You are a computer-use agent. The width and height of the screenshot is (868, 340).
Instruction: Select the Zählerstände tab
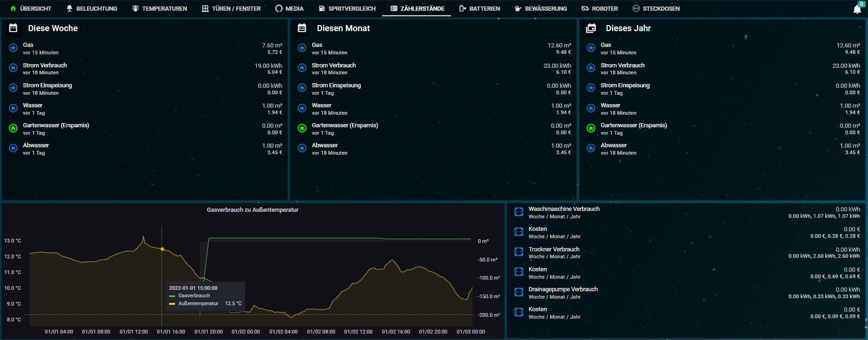(417, 8)
